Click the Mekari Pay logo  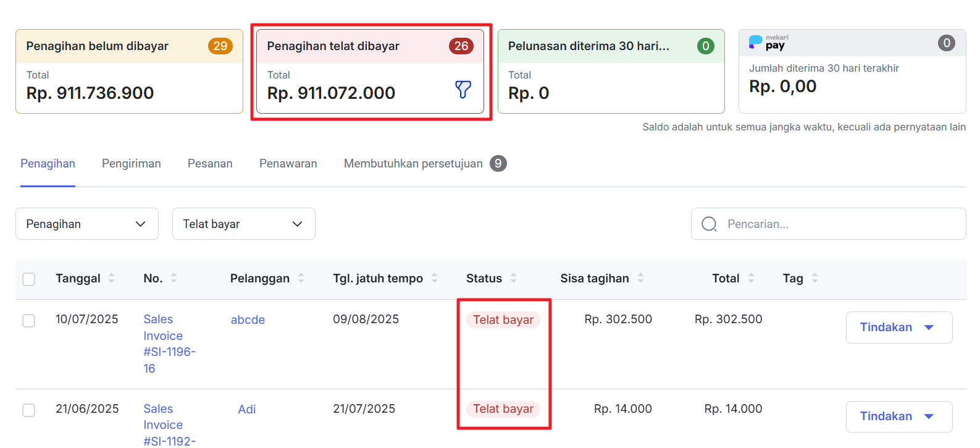pos(769,43)
